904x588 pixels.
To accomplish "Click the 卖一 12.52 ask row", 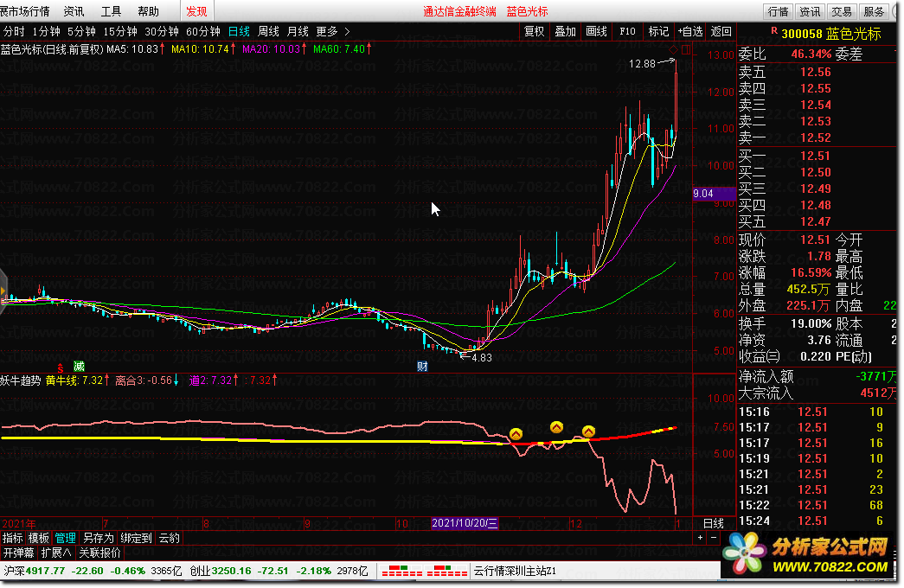I will click(x=817, y=137).
